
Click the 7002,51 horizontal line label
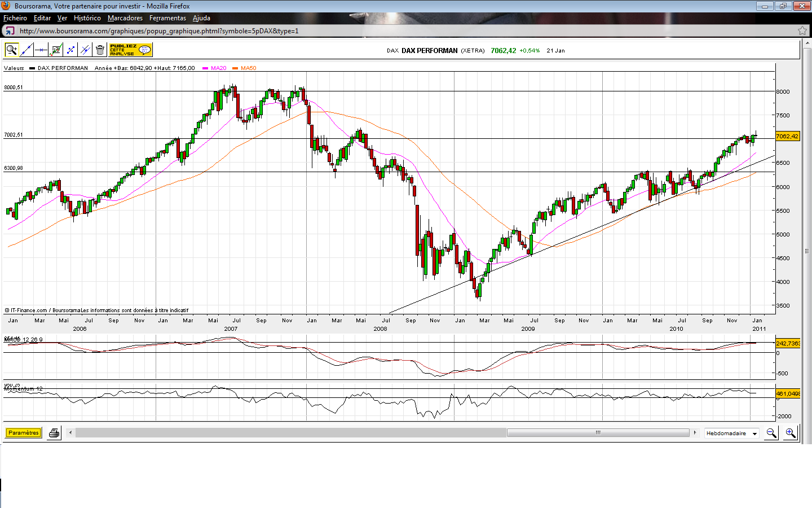coord(14,135)
